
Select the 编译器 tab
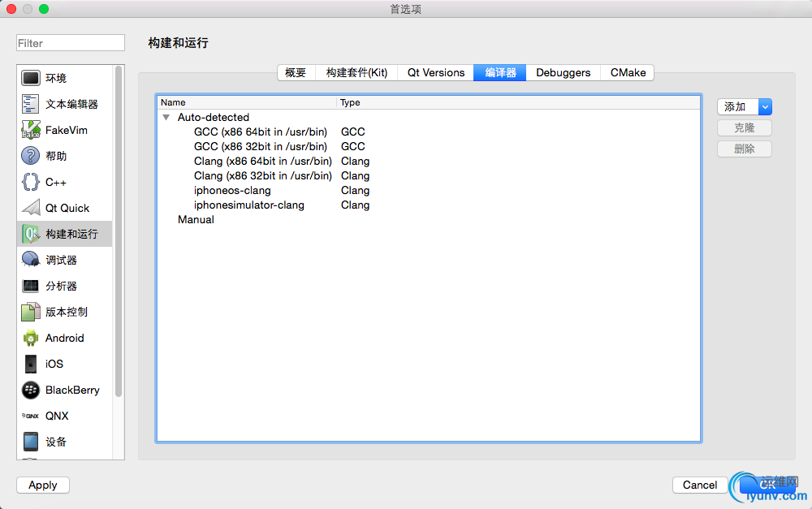pos(499,72)
